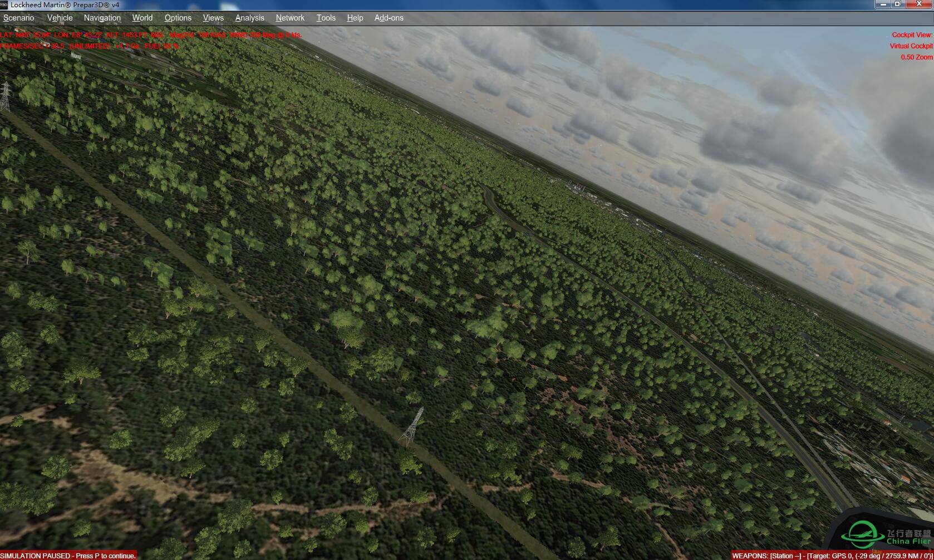Click the SIMULATION PAUSED status banner

coord(67,556)
